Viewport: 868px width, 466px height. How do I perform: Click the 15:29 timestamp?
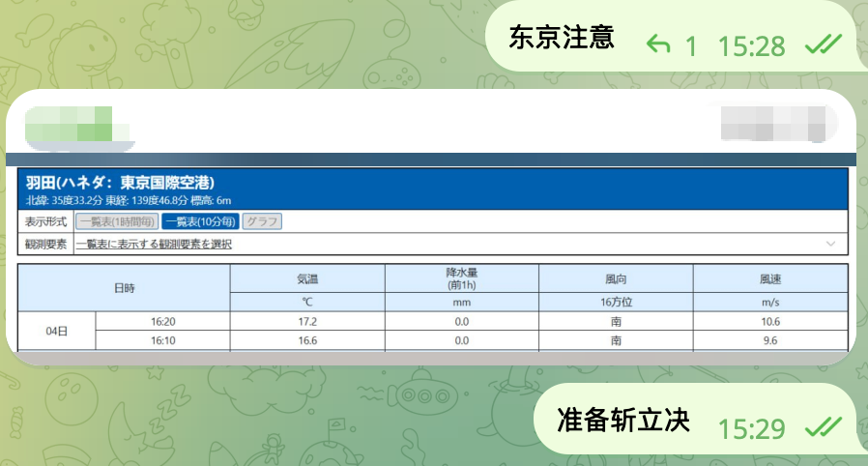(751, 428)
